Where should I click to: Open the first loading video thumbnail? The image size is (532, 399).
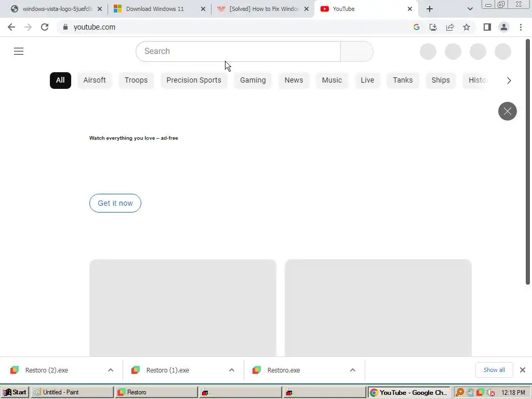point(183,308)
